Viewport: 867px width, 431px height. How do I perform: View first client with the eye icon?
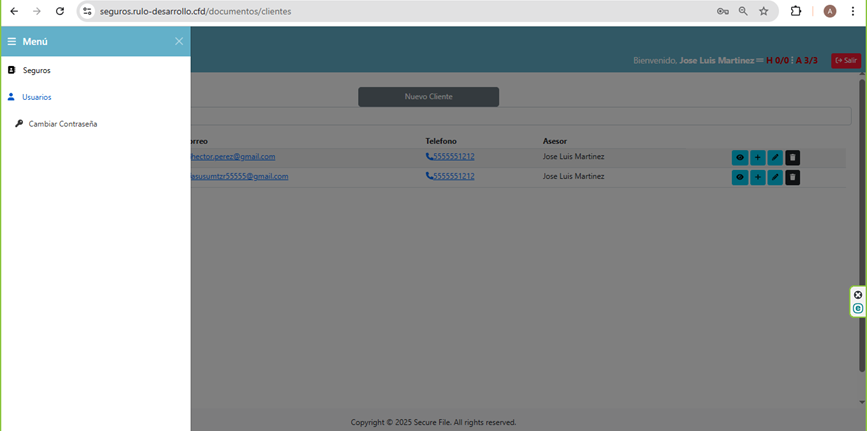coord(740,157)
